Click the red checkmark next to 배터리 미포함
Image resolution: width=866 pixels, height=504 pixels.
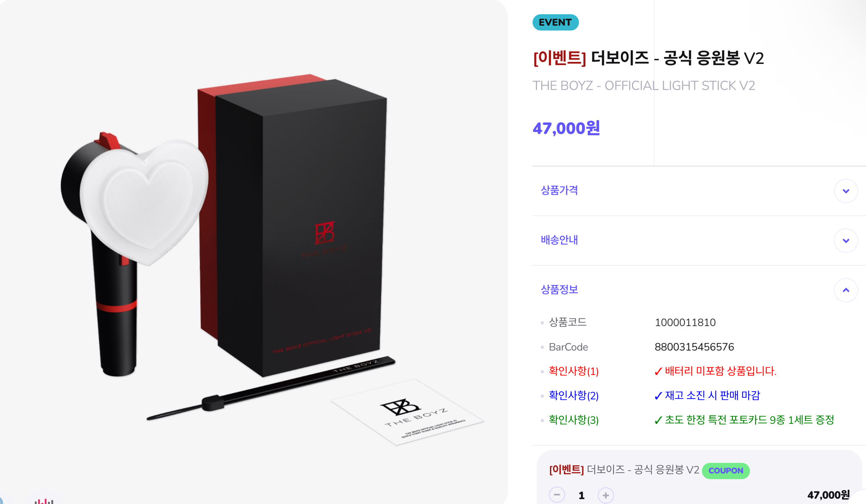point(658,371)
